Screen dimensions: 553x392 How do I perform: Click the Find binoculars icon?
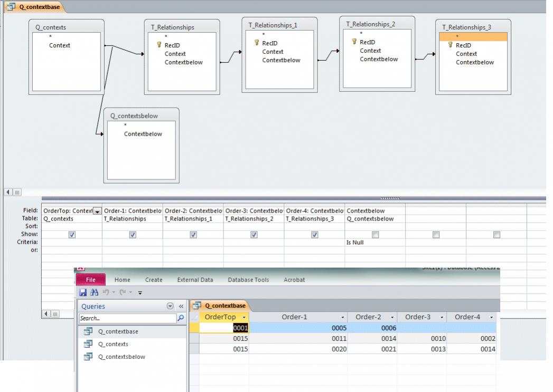click(94, 292)
